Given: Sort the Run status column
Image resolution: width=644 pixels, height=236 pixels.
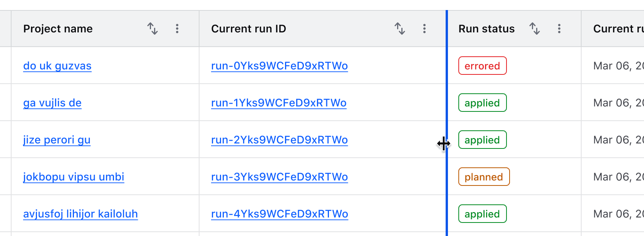Looking at the screenshot, I should pyautogui.click(x=535, y=29).
